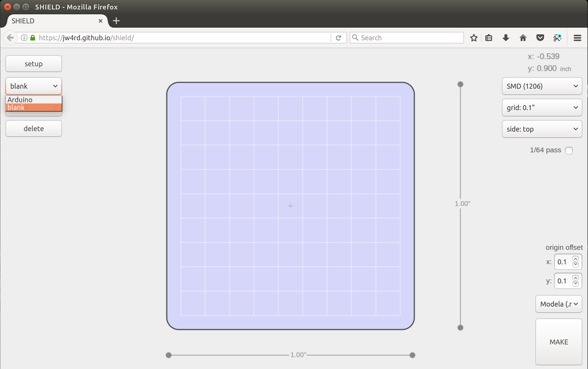
Task: Enable the 1/64 pass checkbox
Action: coord(569,150)
